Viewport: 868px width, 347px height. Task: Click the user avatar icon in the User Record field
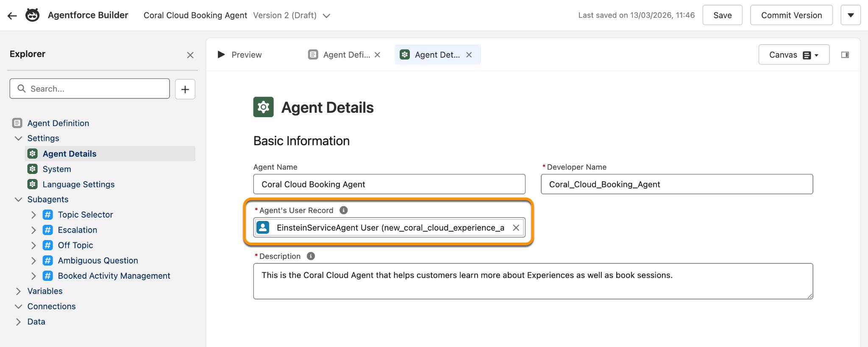tap(263, 227)
